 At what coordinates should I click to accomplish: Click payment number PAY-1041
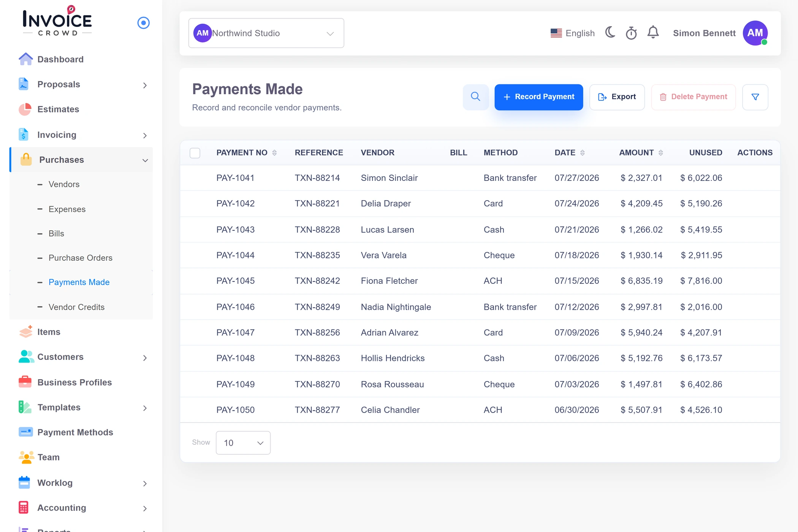pyautogui.click(x=235, y=178)
